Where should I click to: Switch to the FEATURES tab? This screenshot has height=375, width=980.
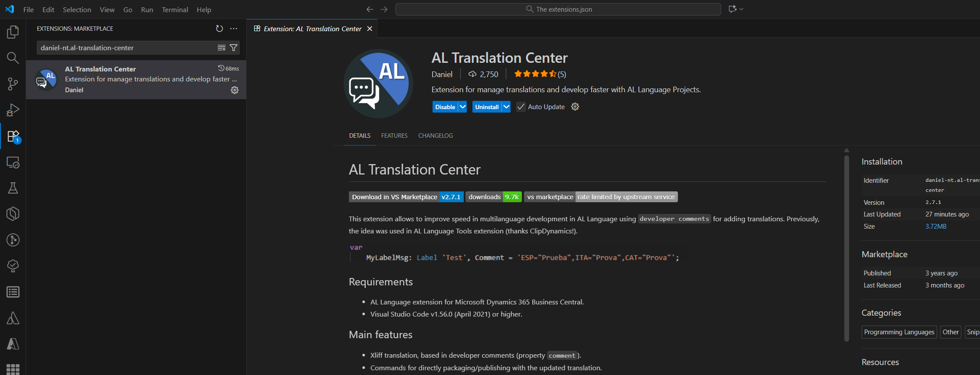tap(394, 136)
